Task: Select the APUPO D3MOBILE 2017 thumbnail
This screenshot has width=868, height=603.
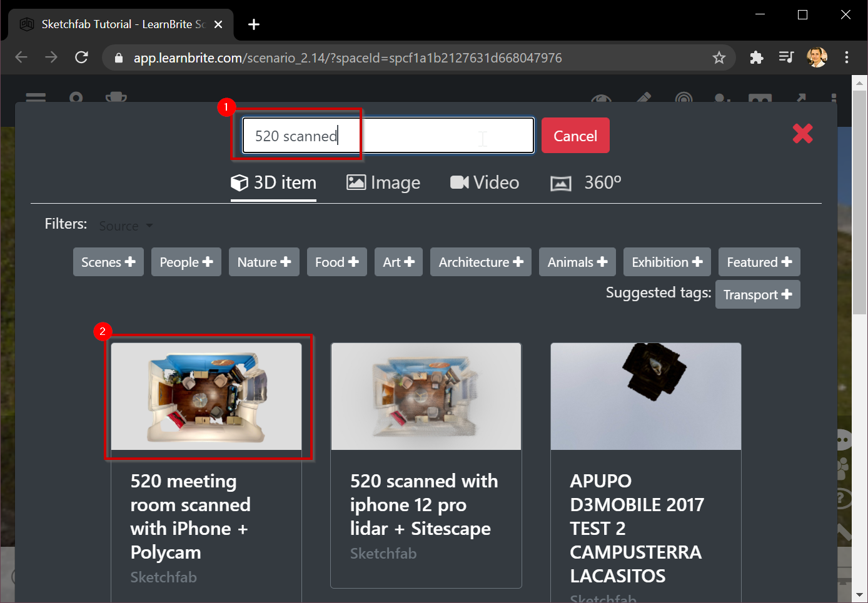Action: (x=646, y=396)
